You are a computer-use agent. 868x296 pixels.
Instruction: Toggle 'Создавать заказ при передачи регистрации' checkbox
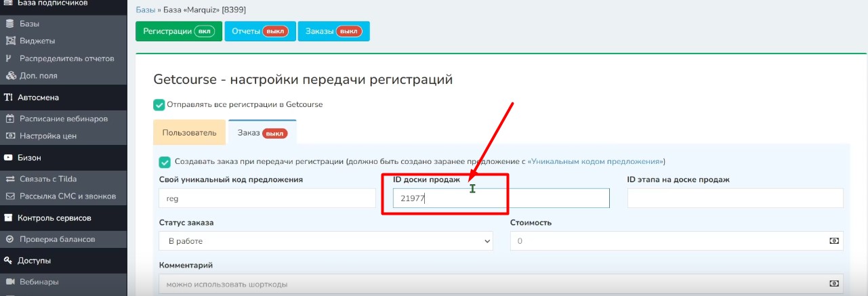pyautogui.click(x=164, y=162)
